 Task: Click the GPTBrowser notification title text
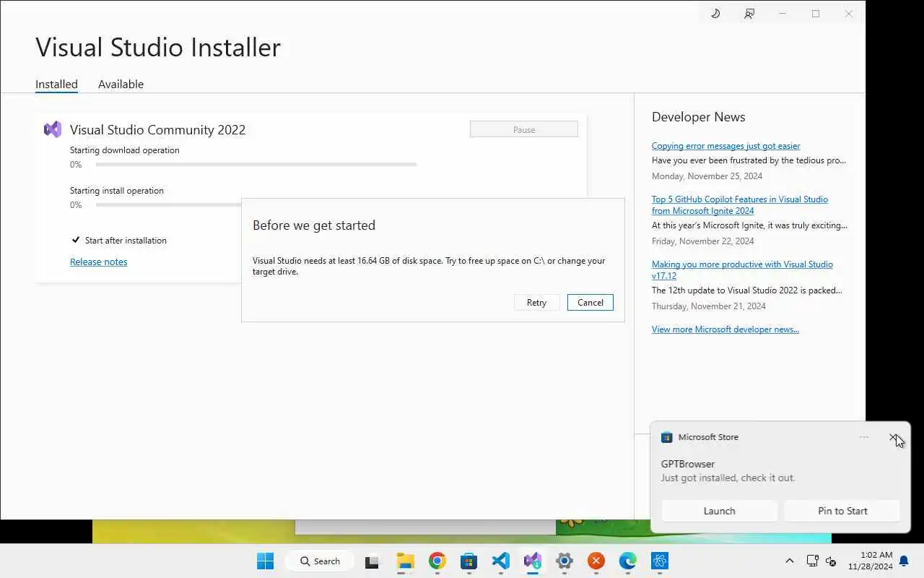(688, 464)
